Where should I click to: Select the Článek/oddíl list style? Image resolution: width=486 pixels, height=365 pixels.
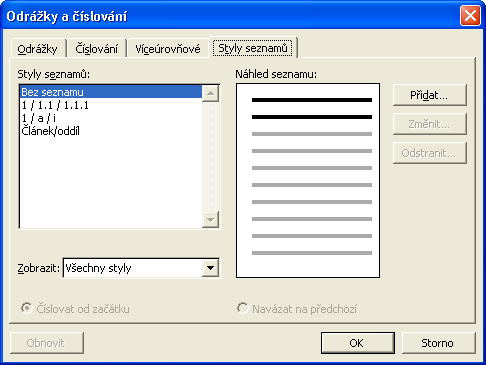tap(111, 131)
